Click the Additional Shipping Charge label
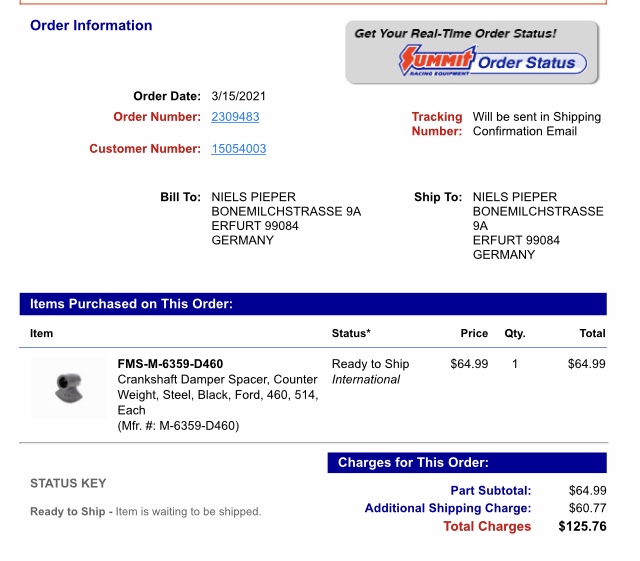640x561 pixels. [448, 508]
